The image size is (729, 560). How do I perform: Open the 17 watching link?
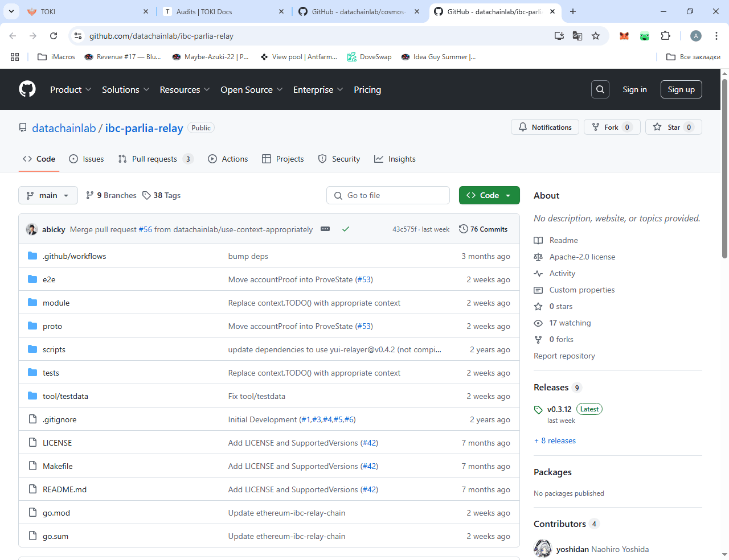[570, 323]
